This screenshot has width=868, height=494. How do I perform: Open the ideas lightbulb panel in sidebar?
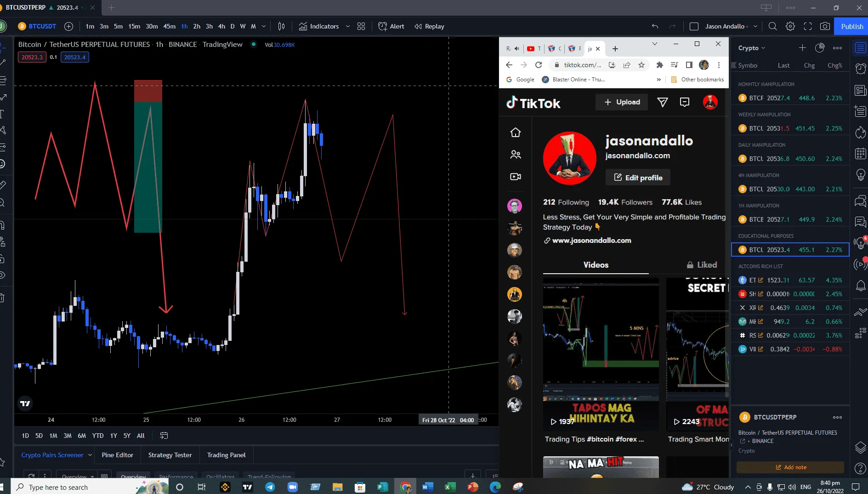click(x=861, y=175)
